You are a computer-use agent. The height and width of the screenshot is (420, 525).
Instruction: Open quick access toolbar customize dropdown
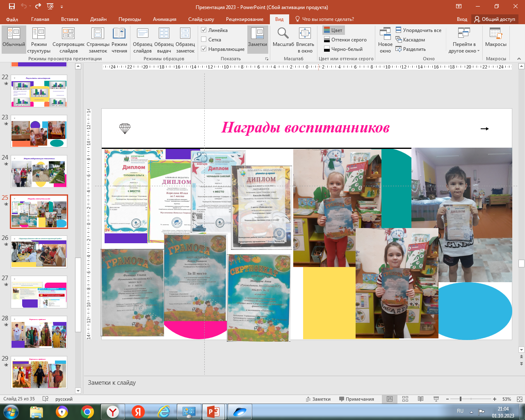coord(62,7)
